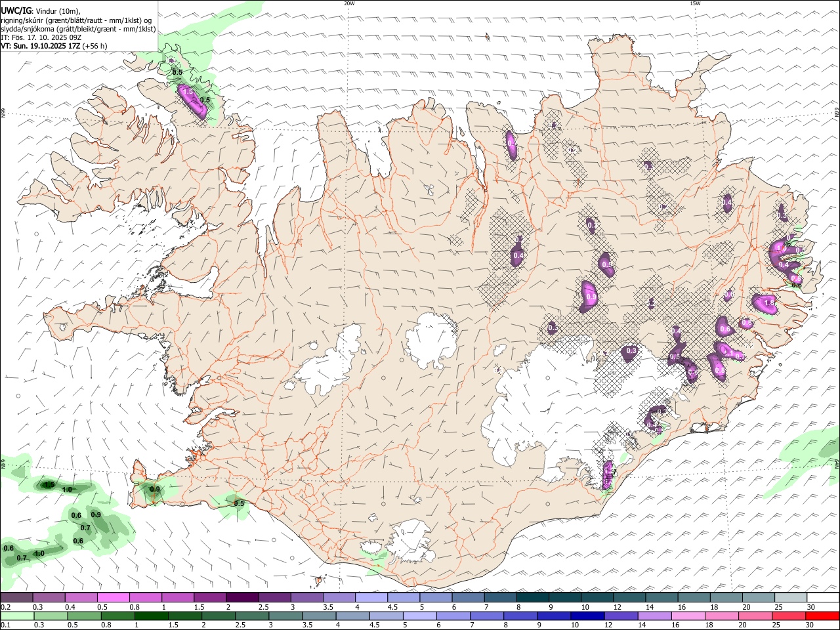This screenshot has height=630, width=840.
Task: Click the '1.0' value beside the darkest green sea patch
Action: click(67, 490)
